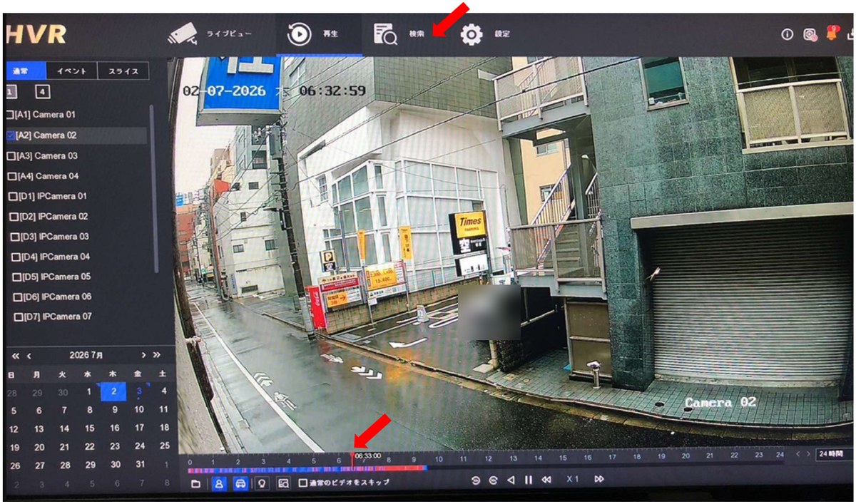Click the red playhead at 06:33:00

(x=352, y=459)
